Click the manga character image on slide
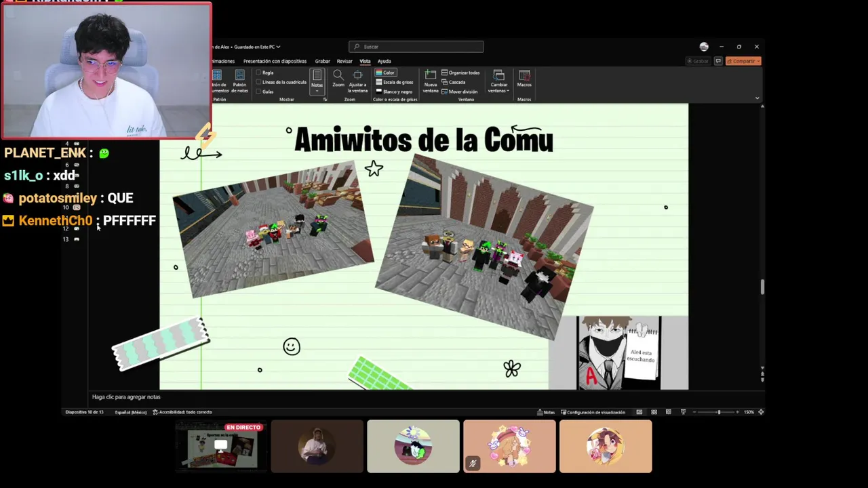The height and width of the screenshot is (488, 868). [x=618, y=353]
